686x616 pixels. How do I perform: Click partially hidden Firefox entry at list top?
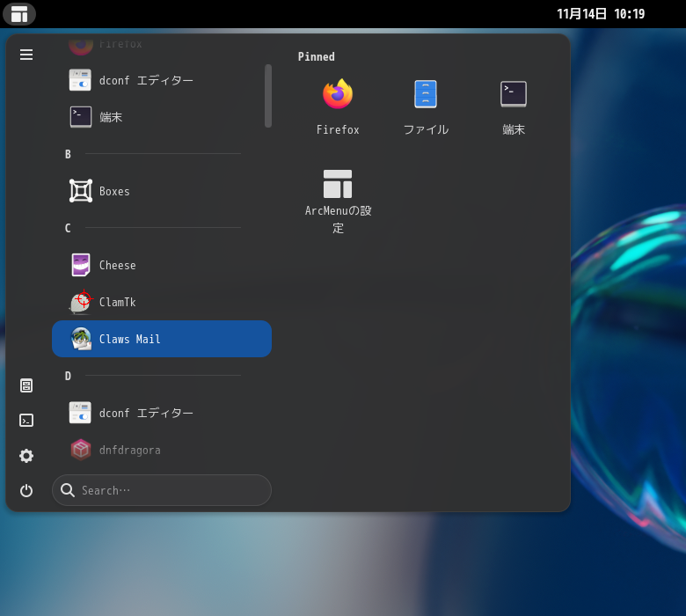click(x=162, y=45)
